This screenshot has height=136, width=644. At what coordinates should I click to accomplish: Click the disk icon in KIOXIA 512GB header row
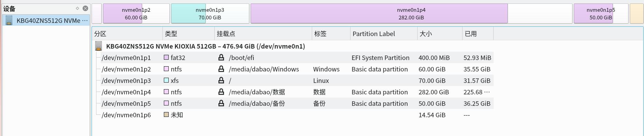(99, 46)
